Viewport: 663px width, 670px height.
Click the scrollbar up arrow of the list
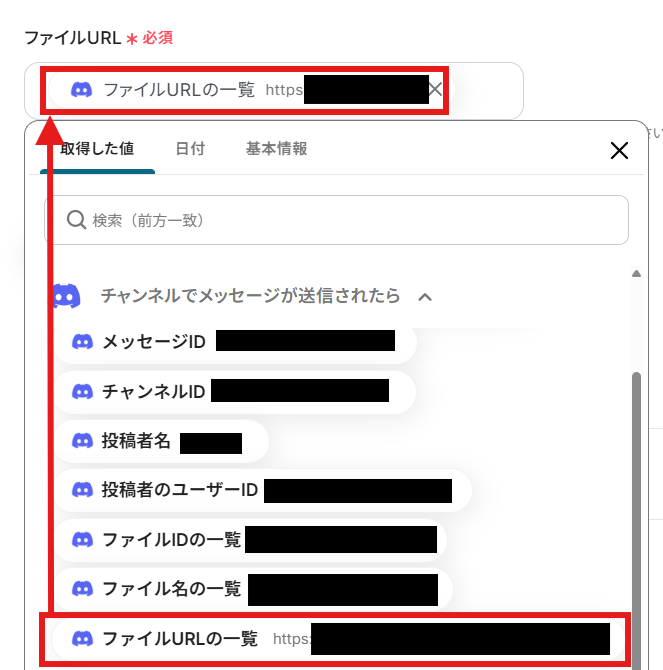click(x=637, y=273)
